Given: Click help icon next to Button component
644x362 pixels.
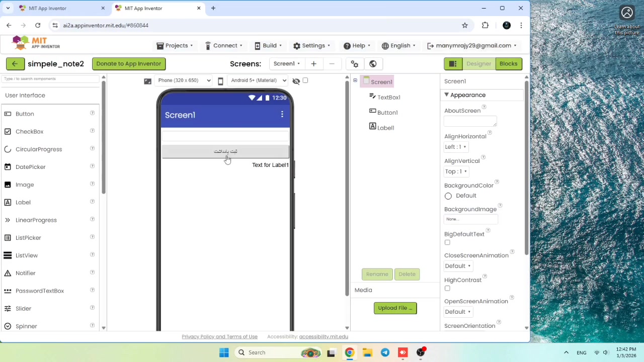Looking at the screenshot, I should 92,113.
